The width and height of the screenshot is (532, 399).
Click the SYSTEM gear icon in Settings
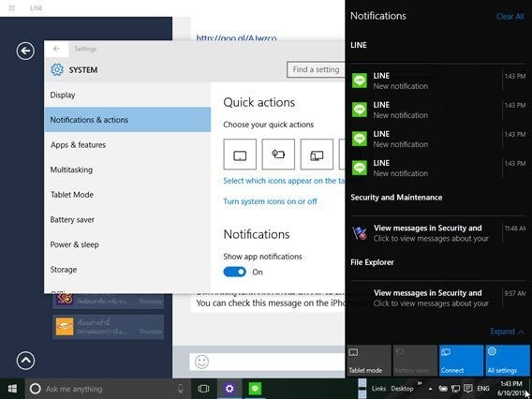coord(57,69)
